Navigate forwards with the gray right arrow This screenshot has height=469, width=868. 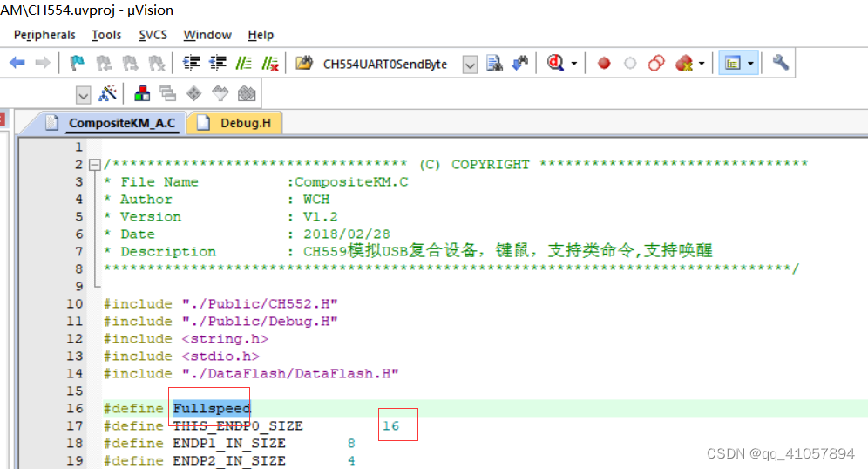[43, 63]
